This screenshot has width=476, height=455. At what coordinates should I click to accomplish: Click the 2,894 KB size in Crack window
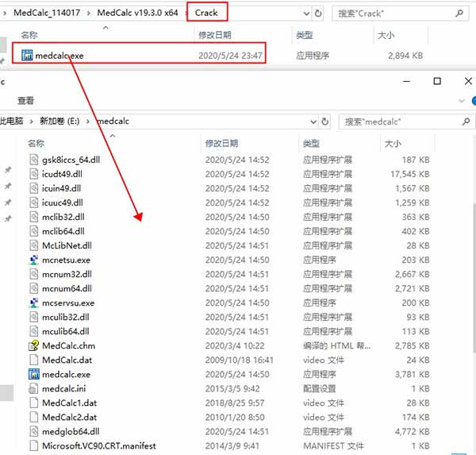405,56
